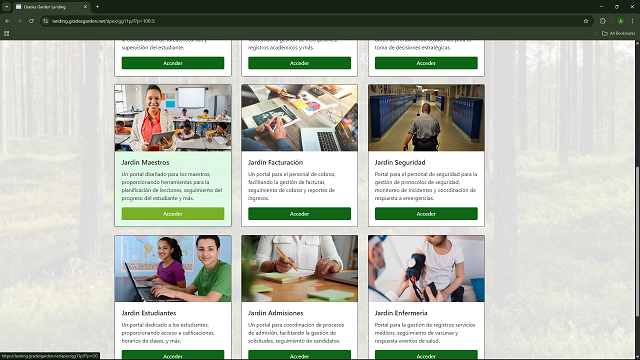Open the teacher classroom image thumbnail
640x360 pixels.
pyautogui.click(x=173, y=118)
